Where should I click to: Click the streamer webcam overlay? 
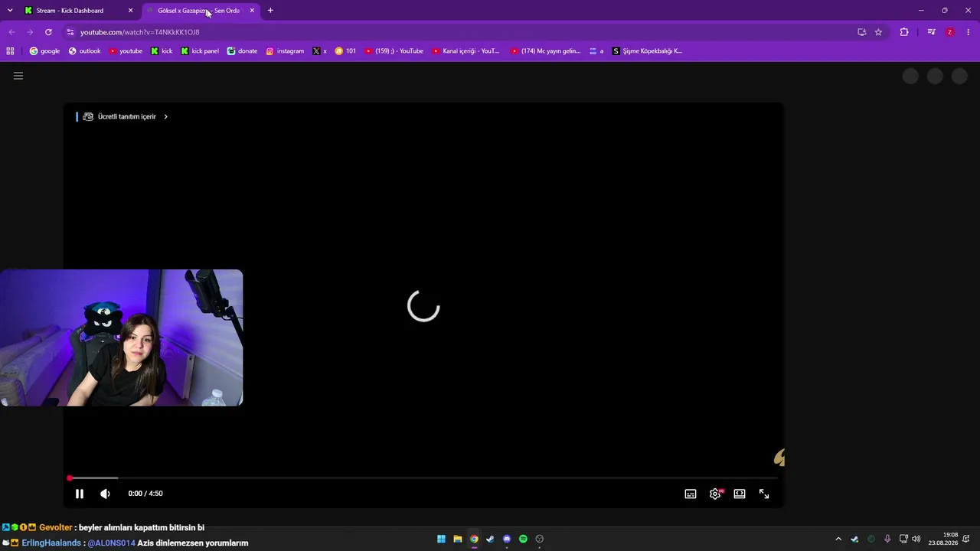121,337
